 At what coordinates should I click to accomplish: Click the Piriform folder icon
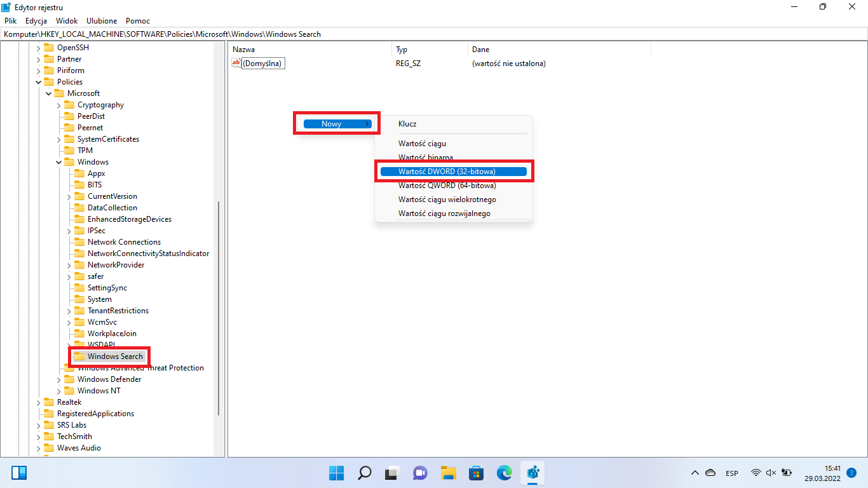point(49,71)
